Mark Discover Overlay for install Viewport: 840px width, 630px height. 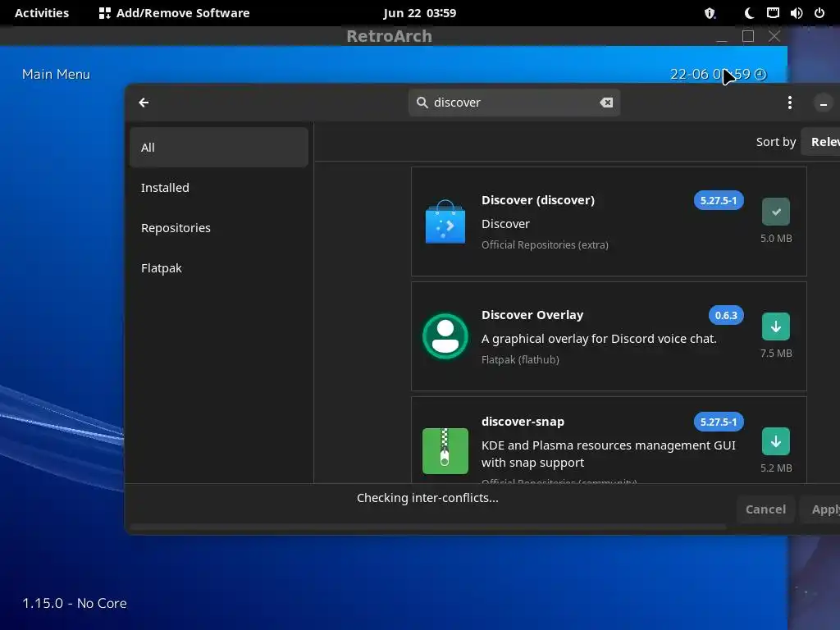click(x=776, y=326)
